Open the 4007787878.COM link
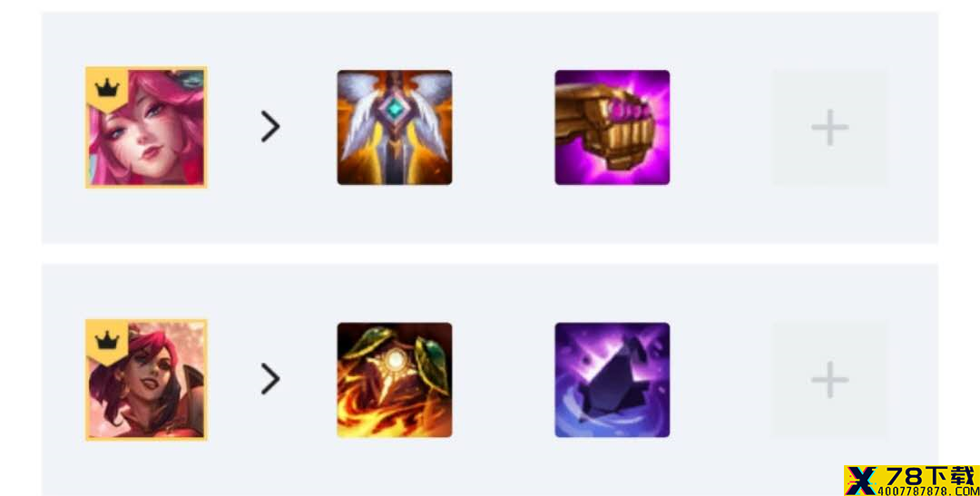This screenshot has height=496, width=980. tap(927, 491)
